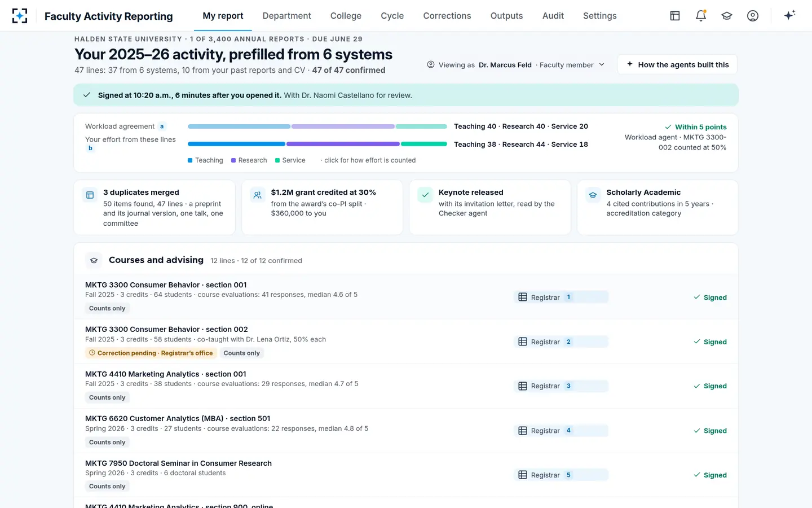Open the Audit tab

click(553, 16)
